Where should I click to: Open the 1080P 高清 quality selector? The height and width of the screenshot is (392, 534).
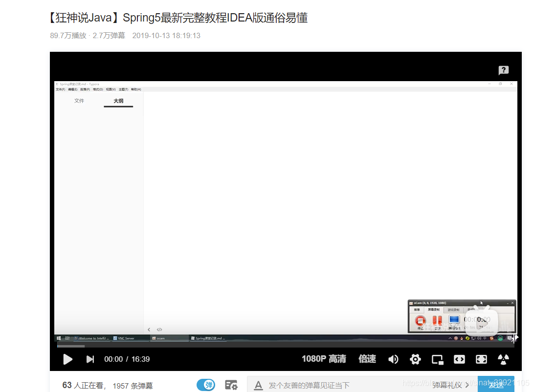pos(324,359)
